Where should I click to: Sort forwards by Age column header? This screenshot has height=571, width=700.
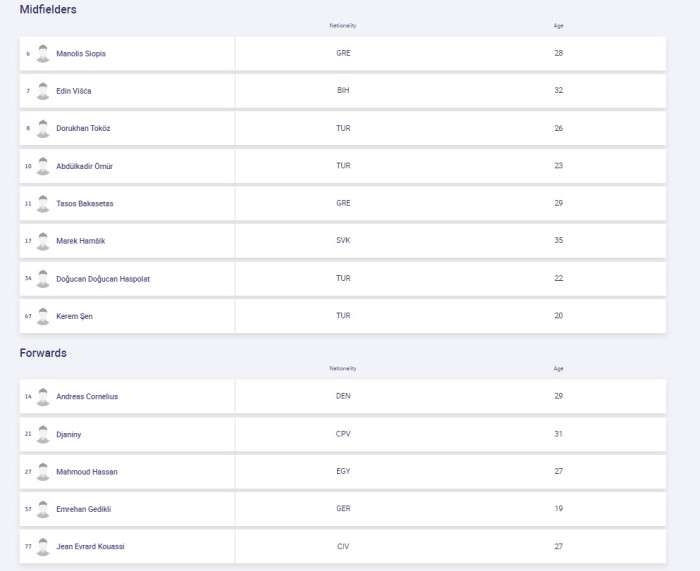[558, 369]
